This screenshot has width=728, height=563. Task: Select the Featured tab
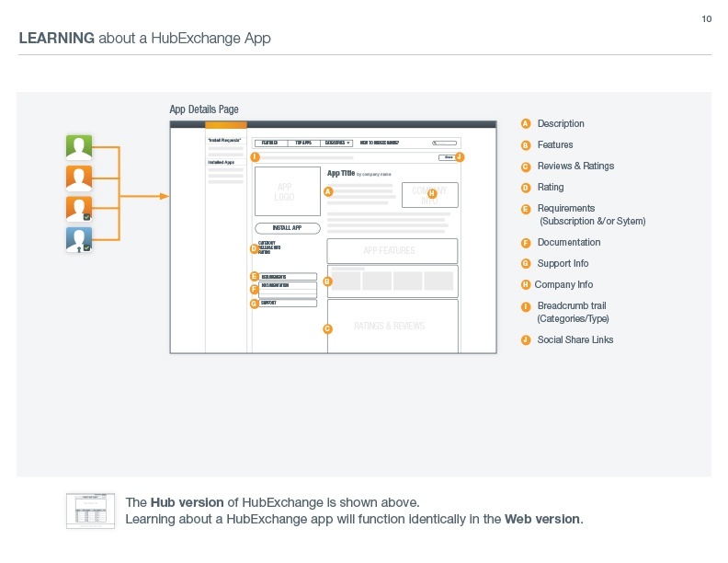[270, 144]
